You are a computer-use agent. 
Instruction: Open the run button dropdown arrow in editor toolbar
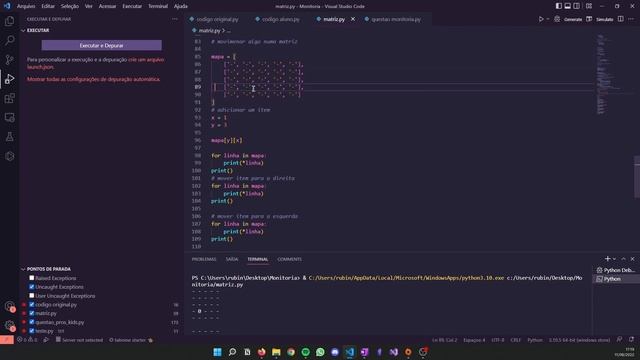pyautogui.click(x=548, y=19)
